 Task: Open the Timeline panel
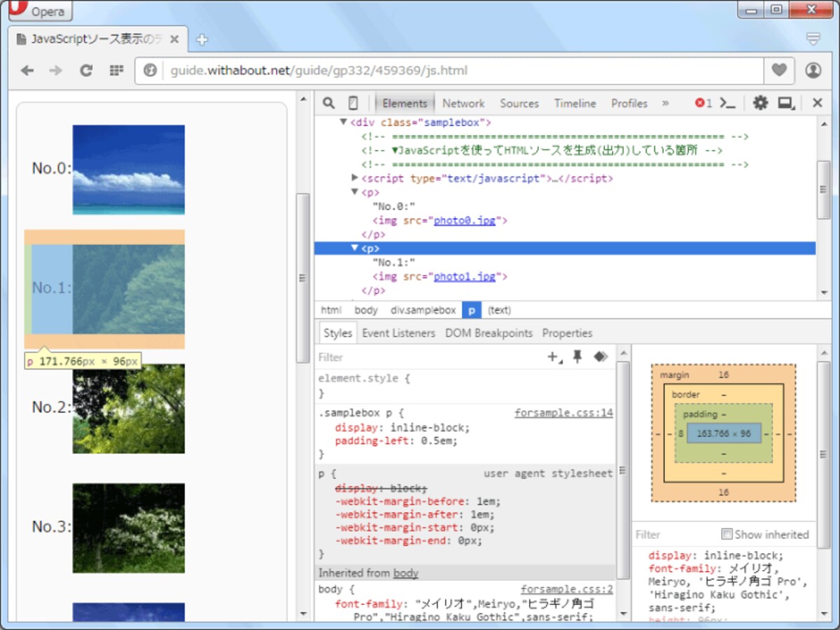[575, 103]
